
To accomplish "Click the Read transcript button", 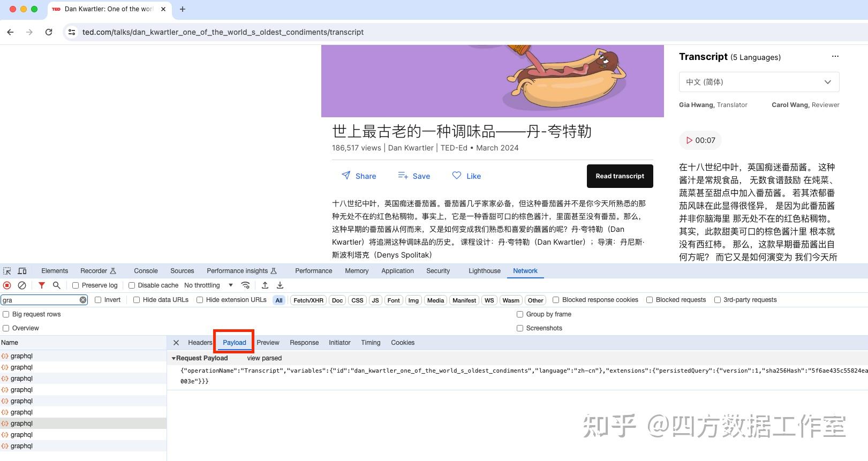I will tap(620, 176).
